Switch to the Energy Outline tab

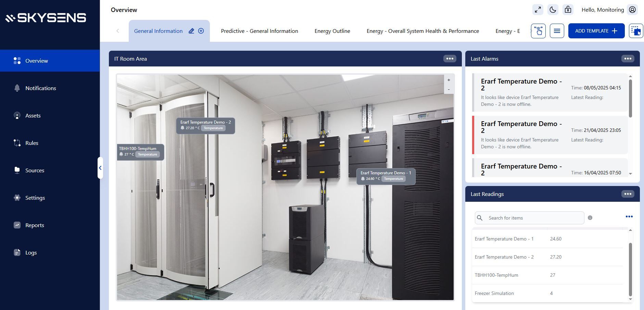click(x=332, y=31)
